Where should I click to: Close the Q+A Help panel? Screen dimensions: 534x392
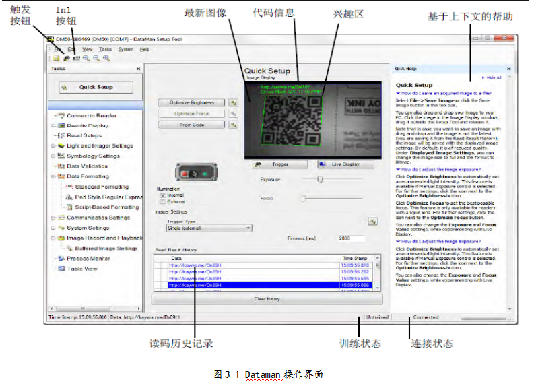[x=509, y=69]
